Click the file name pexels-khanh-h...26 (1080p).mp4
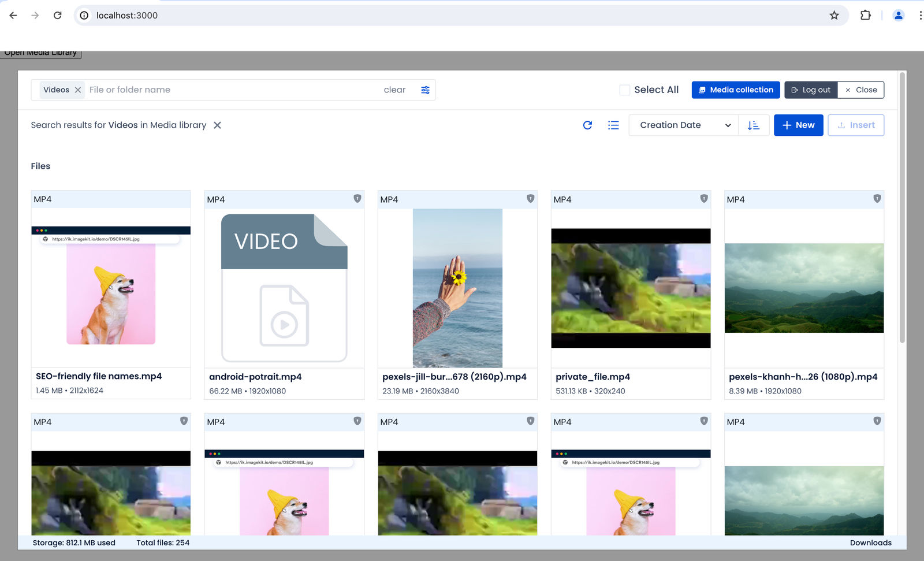This screenshot has width=924, height=561. pyautogui.click(x=803, y=377)
